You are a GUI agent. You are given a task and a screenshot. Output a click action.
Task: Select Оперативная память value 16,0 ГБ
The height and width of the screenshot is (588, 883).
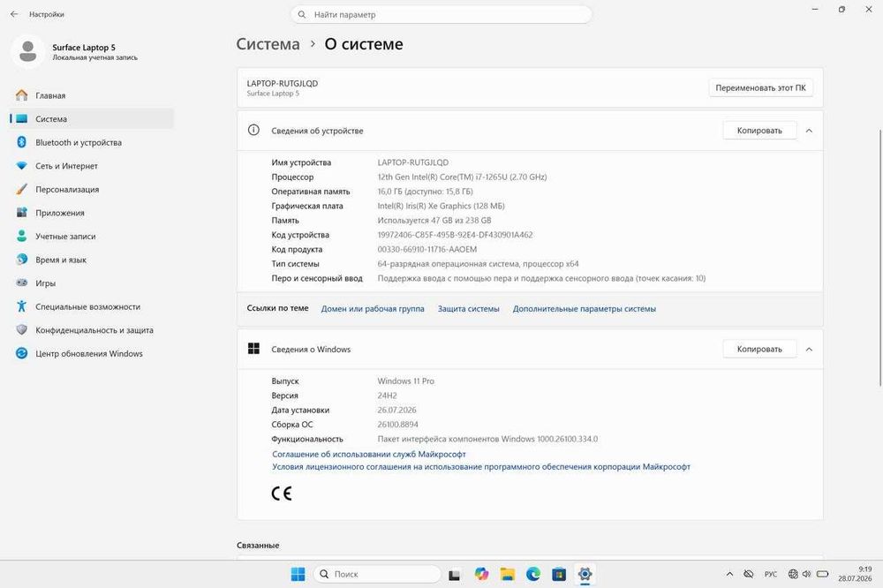coord(426,192)
